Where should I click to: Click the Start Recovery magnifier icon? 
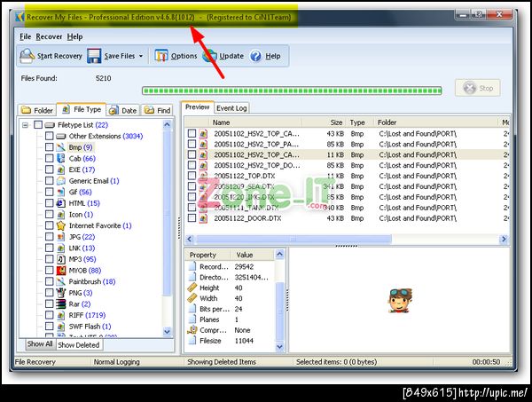click(x=27, y=56)
